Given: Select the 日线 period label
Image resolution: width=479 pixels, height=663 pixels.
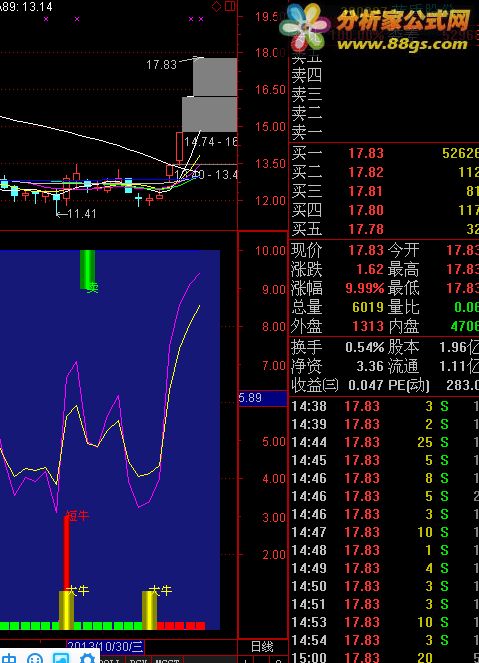Looking at the screenshot, I should tap(262, 647).
